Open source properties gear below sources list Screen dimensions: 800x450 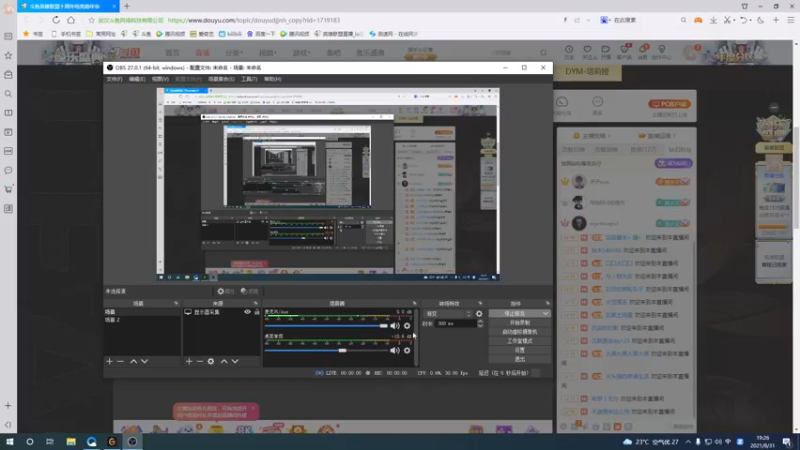[211, 361]
